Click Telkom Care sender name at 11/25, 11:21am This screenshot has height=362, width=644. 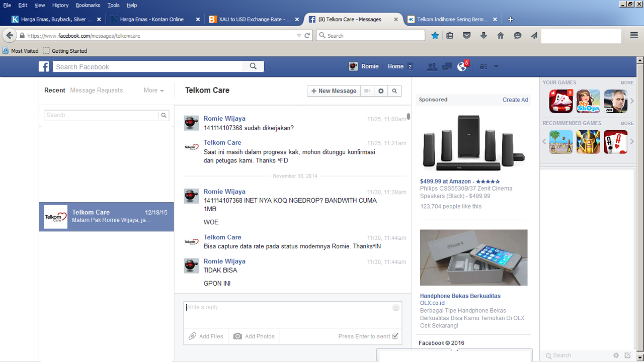pos(222,143)
